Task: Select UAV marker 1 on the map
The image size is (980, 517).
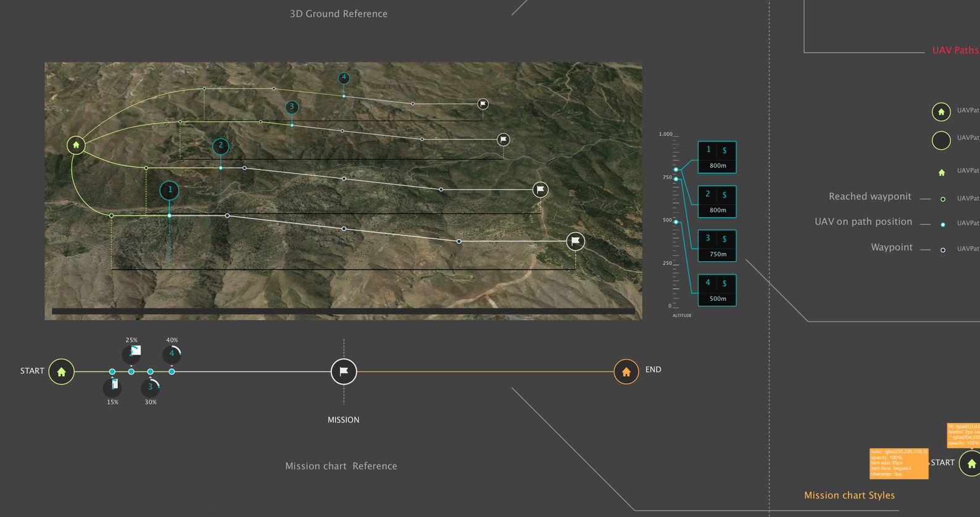Action: coord(170,190)
